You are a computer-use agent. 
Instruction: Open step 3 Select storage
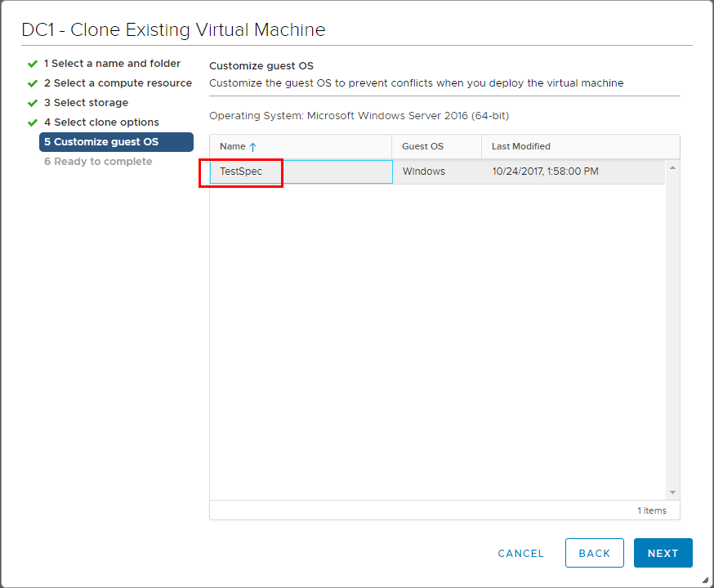86,102
